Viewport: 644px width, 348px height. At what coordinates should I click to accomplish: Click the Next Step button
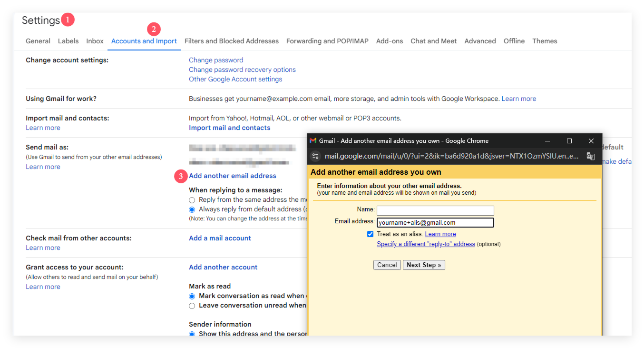(x=424, y=265)
